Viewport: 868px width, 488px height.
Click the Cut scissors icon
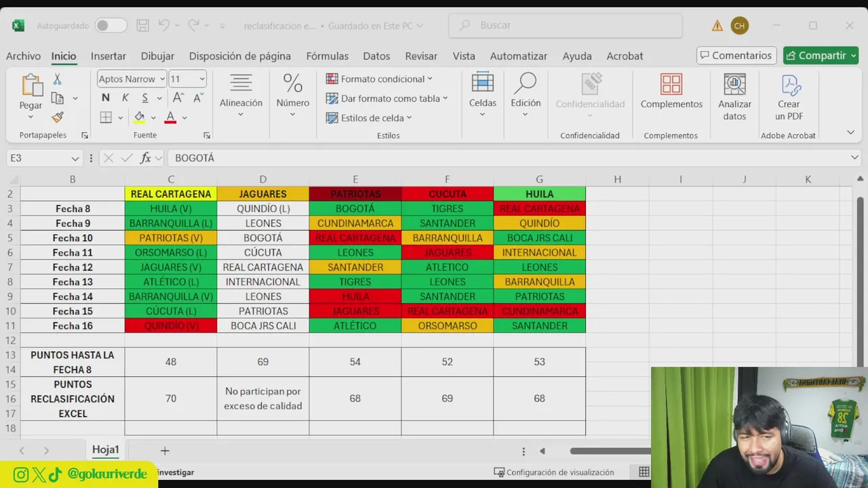click(57, 79)
